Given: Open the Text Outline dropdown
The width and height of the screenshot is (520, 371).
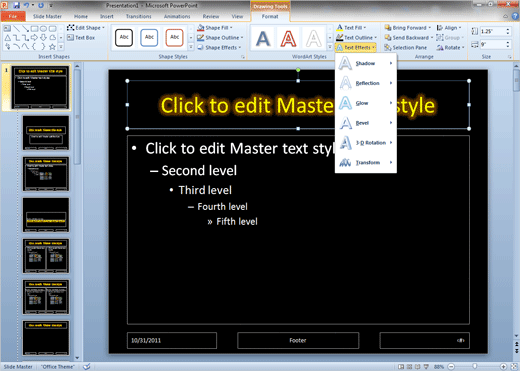Looking at the screenshot, I should point(356,38).
